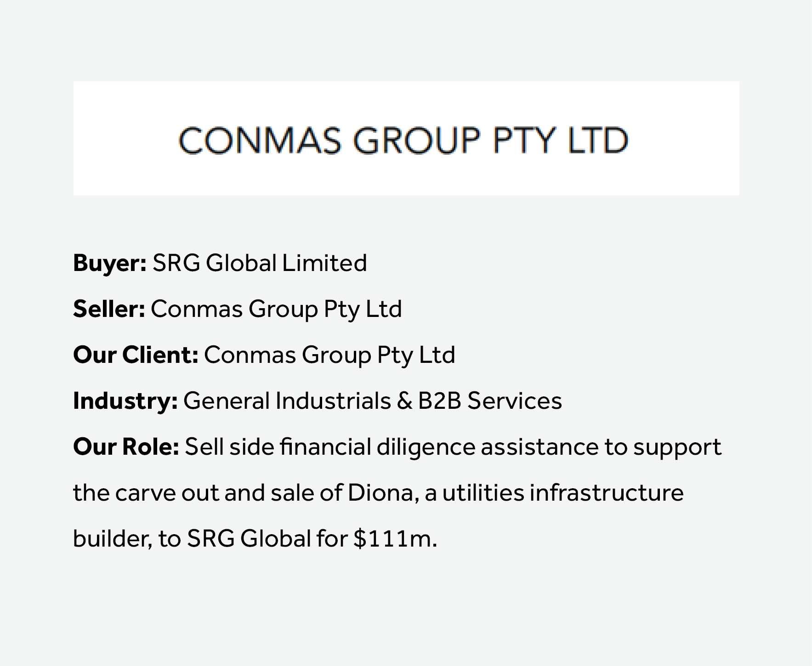
Task: Click SRG Global in the last description line
Action: pos(249,539)
